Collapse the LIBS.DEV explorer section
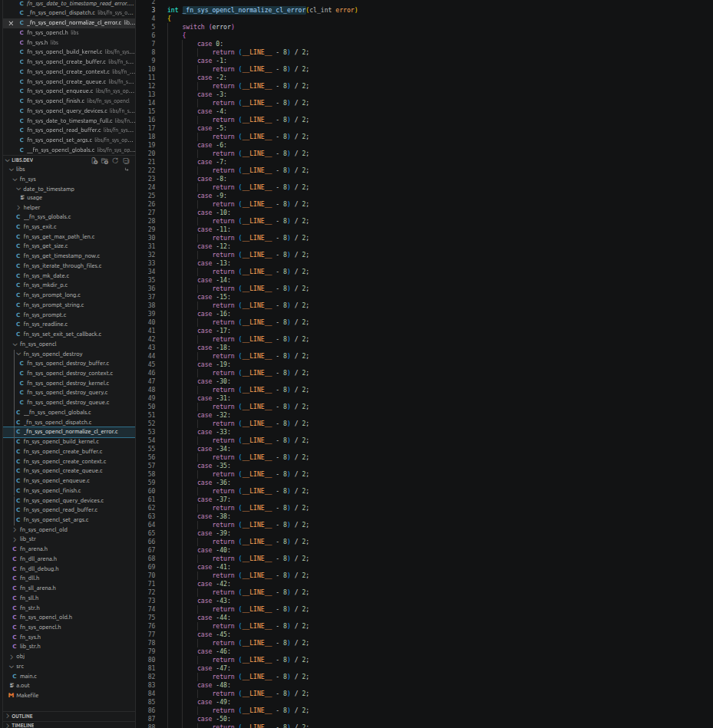This screenshot has width=713, height=728. coord(7,160)
